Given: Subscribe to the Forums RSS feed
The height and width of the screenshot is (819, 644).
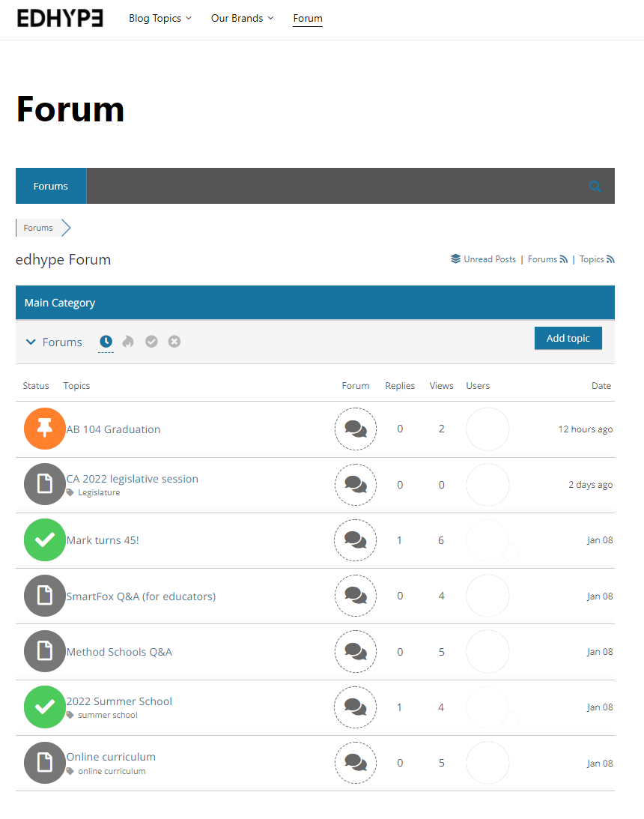Looking at the screenshot, I should point(562,259).
